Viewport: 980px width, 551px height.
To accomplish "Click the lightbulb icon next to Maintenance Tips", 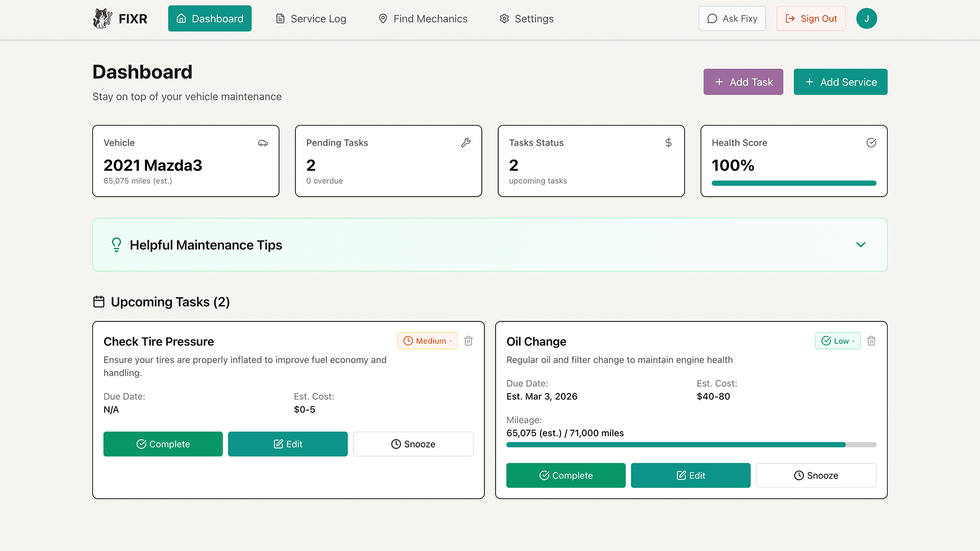I will point(116,244).
